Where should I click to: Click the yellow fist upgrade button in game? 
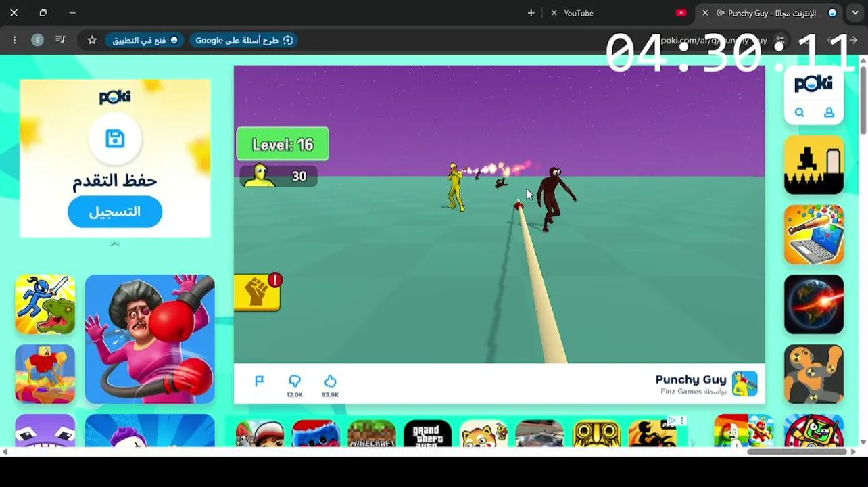(x=258, y=293)
